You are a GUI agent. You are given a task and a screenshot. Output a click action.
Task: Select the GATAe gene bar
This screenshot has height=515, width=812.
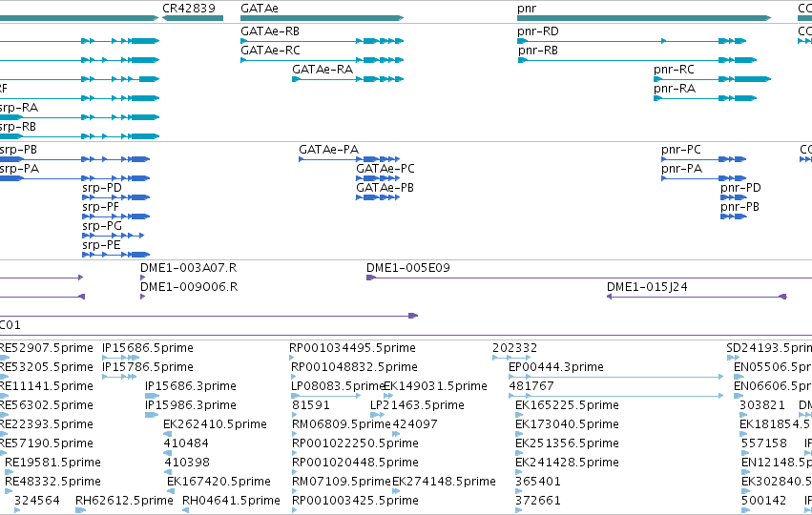point(322,18)
